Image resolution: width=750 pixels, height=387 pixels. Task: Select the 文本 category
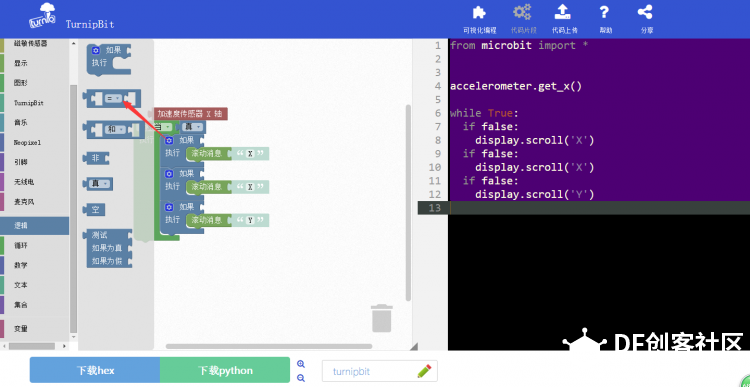point(34,285)
